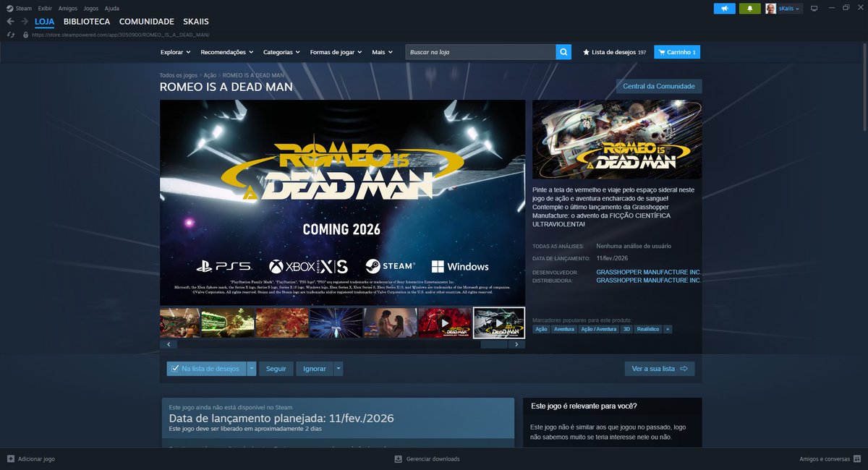Expand the Recomendações store menu
Screen dimensions: 868x470
pos(227,52)
